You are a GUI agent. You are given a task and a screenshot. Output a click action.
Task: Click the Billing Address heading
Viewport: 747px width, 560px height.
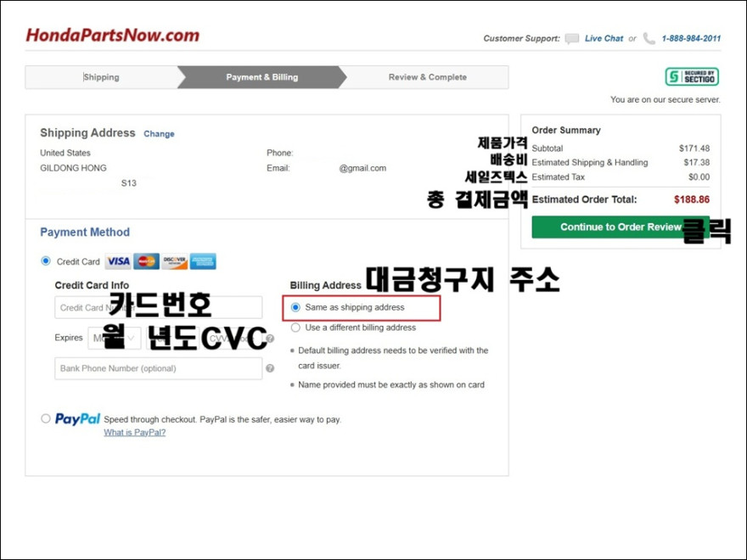pos(326,285)
